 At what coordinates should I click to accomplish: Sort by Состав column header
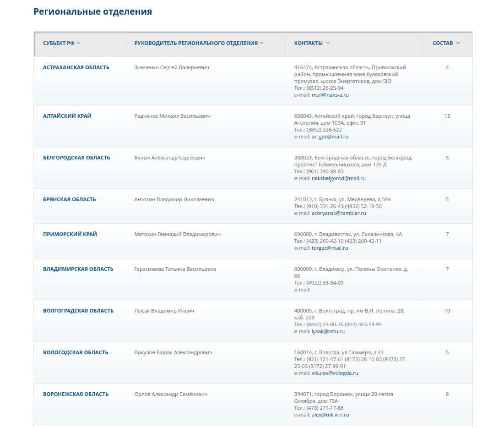click(446, 43)
